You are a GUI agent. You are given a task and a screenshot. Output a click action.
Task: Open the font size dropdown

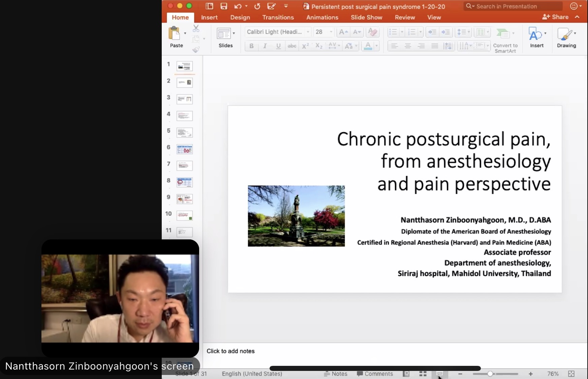click(331, 32)
